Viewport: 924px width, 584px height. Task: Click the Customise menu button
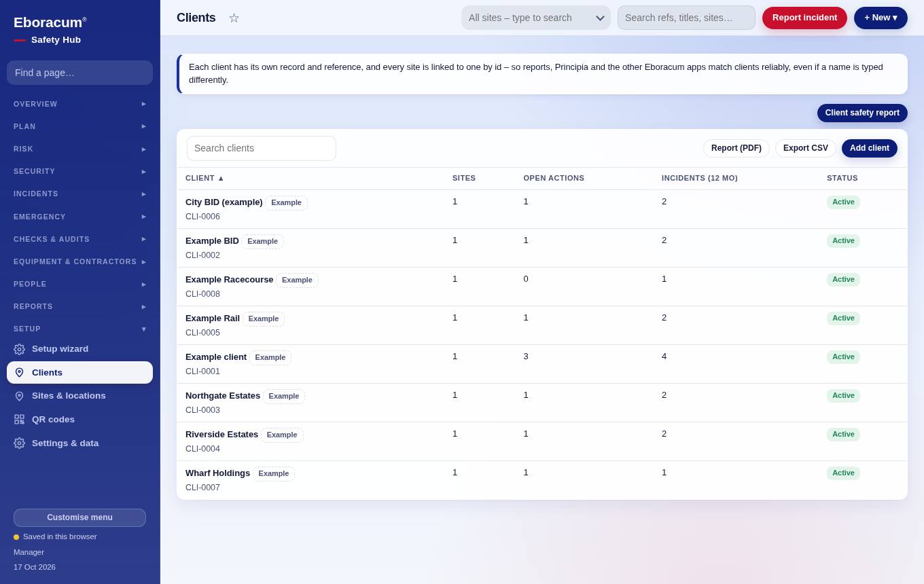[79, 517]
